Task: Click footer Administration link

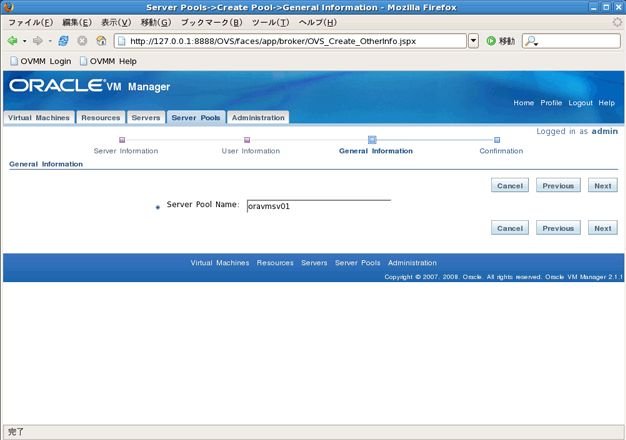Action: [412, 263]
